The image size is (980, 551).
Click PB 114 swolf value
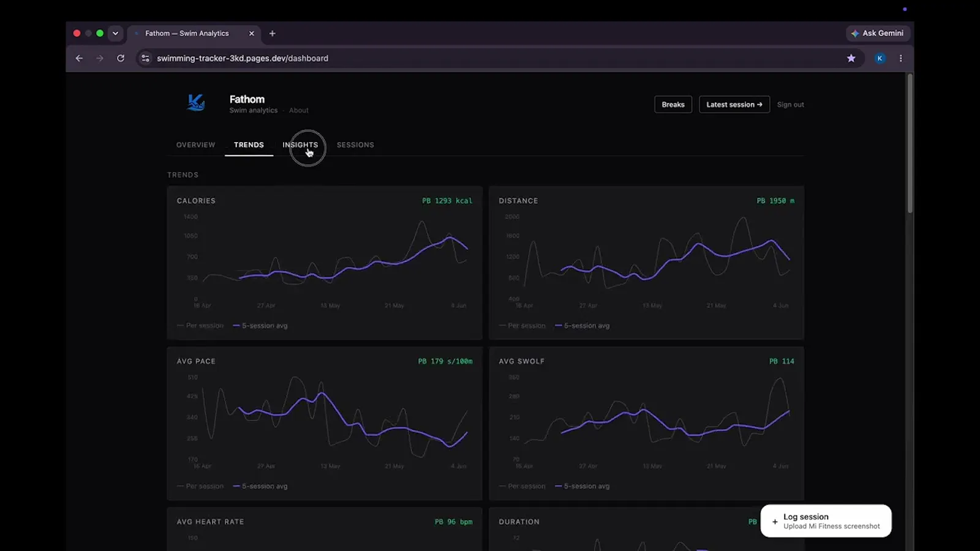(x=782, y=361)
